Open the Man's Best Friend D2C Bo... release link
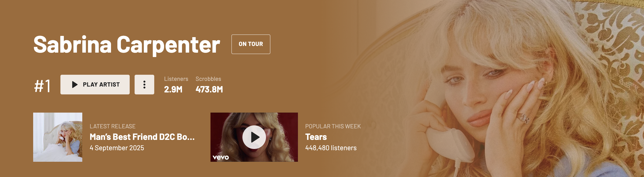 [x=142, y=137]
